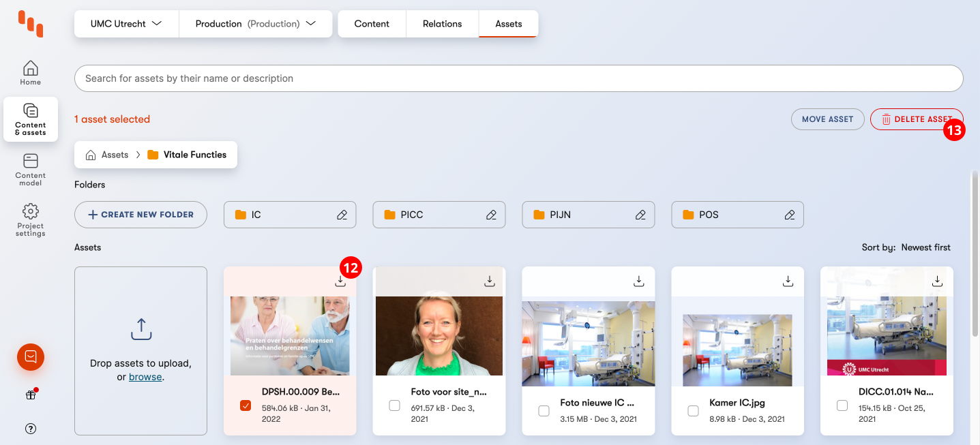Click the gift box icon
The height and width of the screenshot is (445, 980).
(x=31, y=395)
